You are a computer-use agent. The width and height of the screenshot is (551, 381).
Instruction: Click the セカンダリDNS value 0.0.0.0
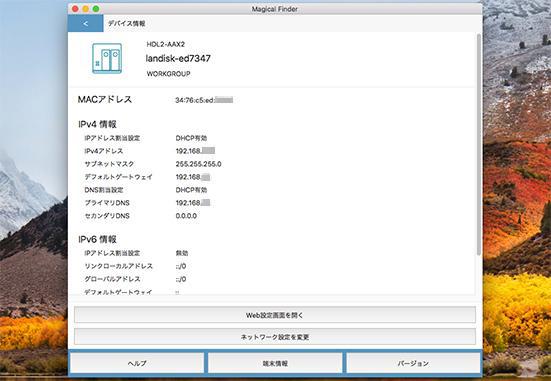pos(186,216)
